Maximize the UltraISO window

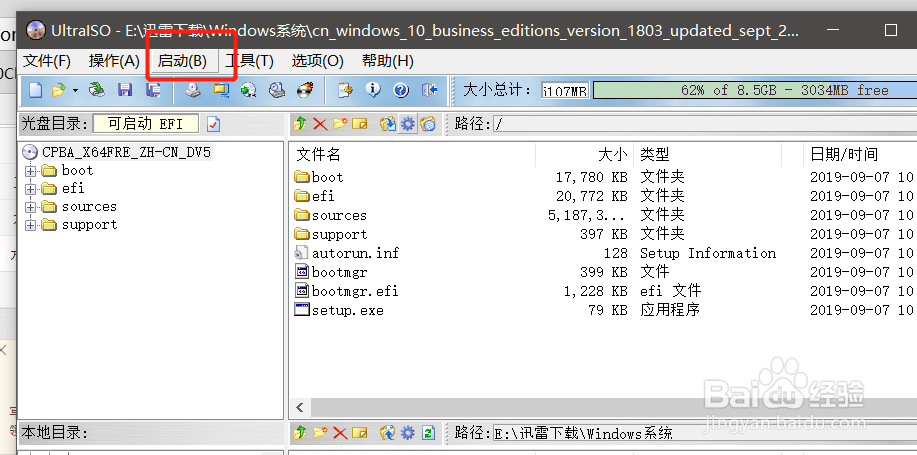click(x=891, y=30)
